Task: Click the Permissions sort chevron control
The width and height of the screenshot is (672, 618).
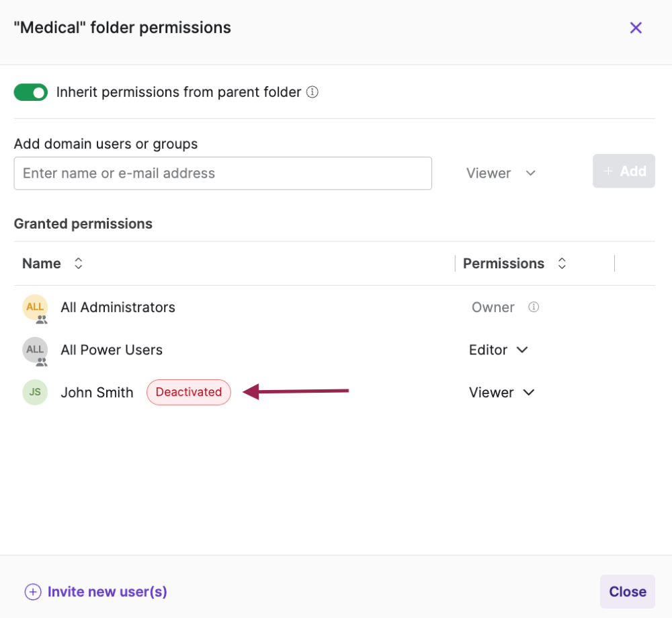Action: click(x=562, y=264)
